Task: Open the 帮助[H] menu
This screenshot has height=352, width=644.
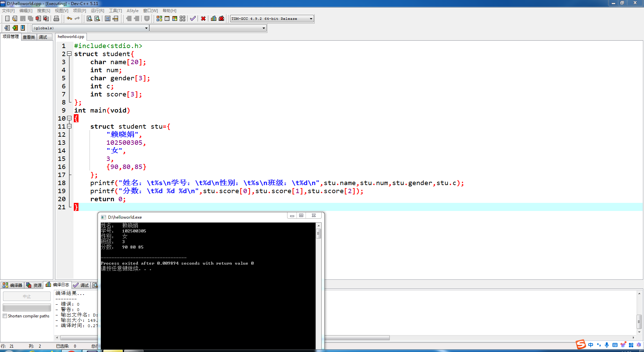Action: click(169, 11)
